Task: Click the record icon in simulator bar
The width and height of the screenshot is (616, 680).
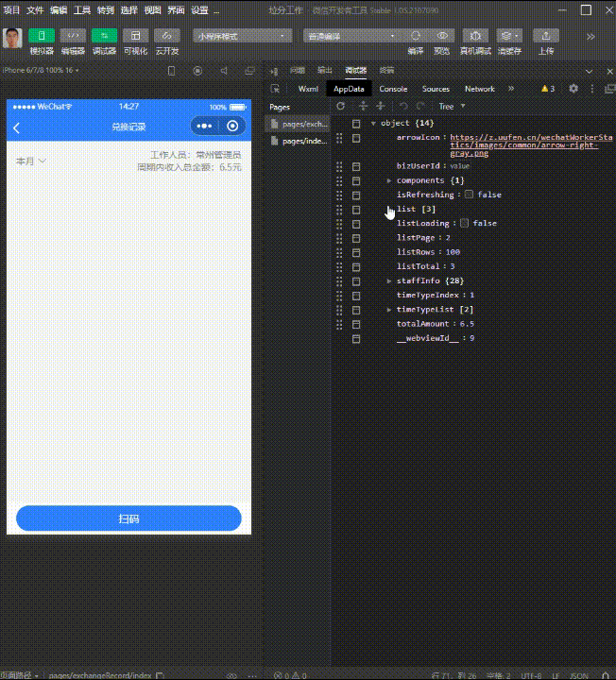Action: (x=197, y=71)
